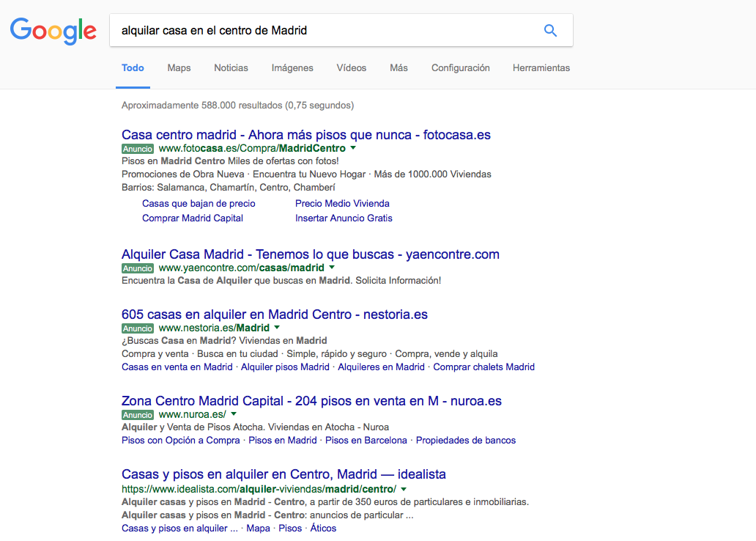Expand the nestoria.es URL dropdown arrow

(277, 327)
